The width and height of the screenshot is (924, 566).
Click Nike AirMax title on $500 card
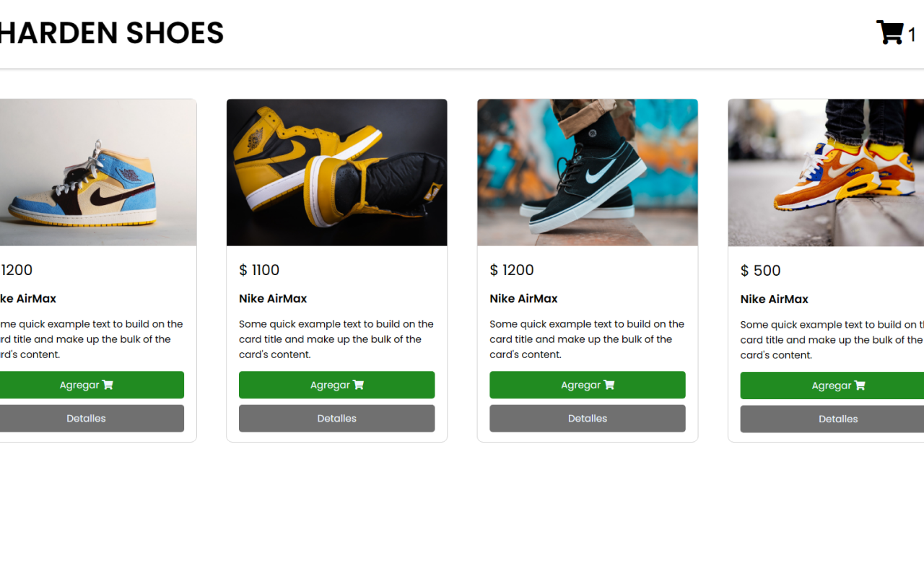click(774, 299)
